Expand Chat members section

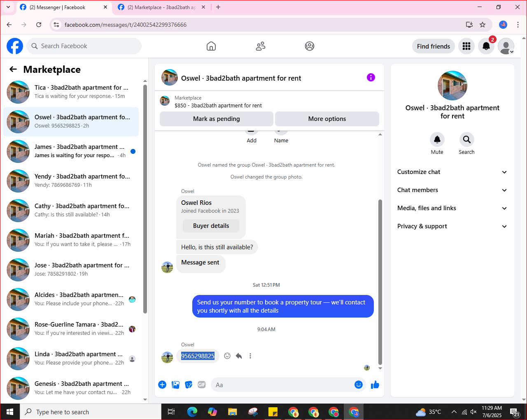point(452,190)
